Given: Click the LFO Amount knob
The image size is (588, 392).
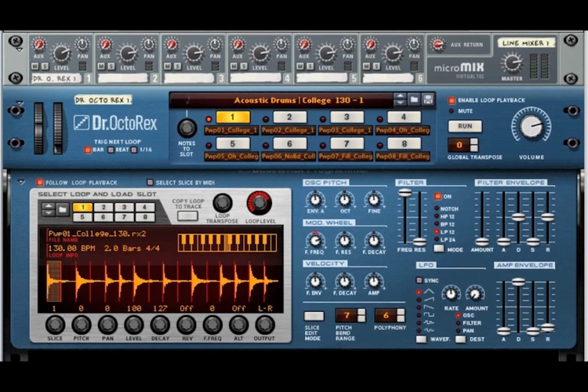Looking at the screenshot, I should 475,294.
